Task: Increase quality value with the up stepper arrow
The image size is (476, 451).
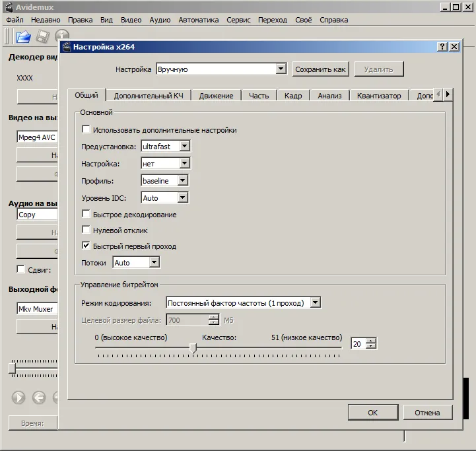Action: (371, 341)
